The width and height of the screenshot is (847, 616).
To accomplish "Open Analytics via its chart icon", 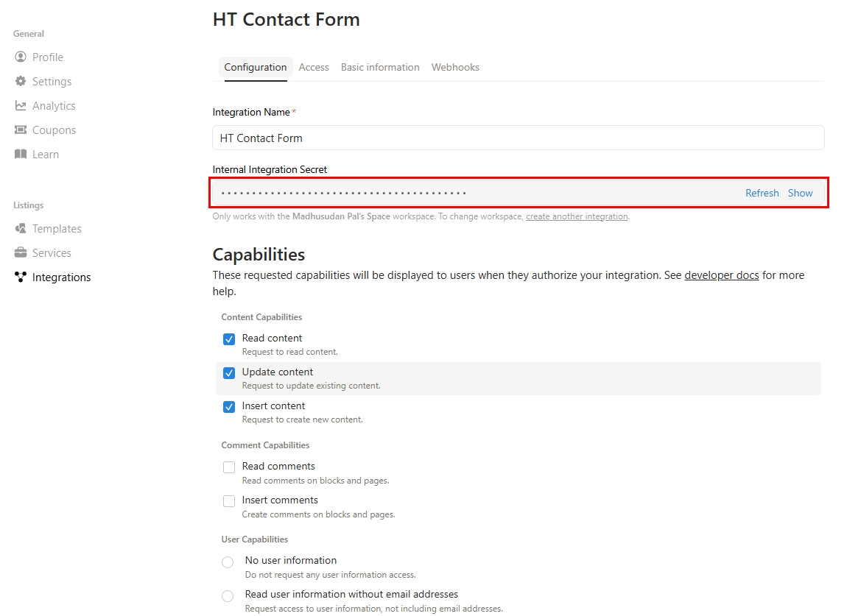I will pos(21,106).
